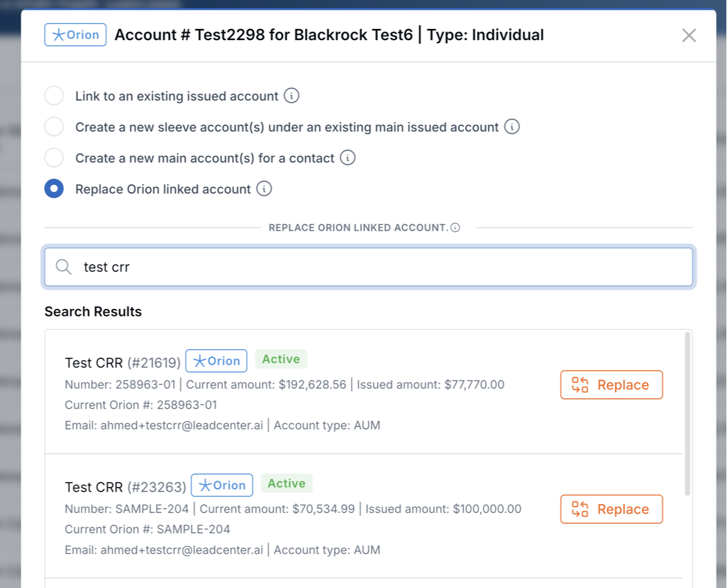Select the Link to existing issued account option
Image resolution: width=727 pixels, height=588 pixels.
pos(54,95)
